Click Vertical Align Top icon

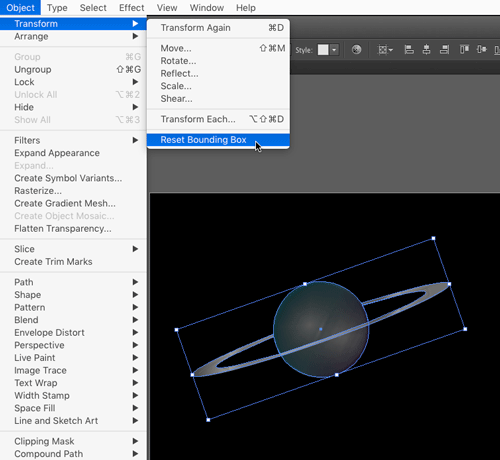click(464, 50)
